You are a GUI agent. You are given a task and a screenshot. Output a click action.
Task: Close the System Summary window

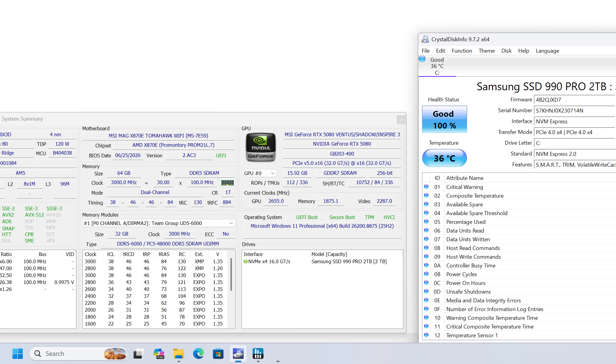click(401, 120)
